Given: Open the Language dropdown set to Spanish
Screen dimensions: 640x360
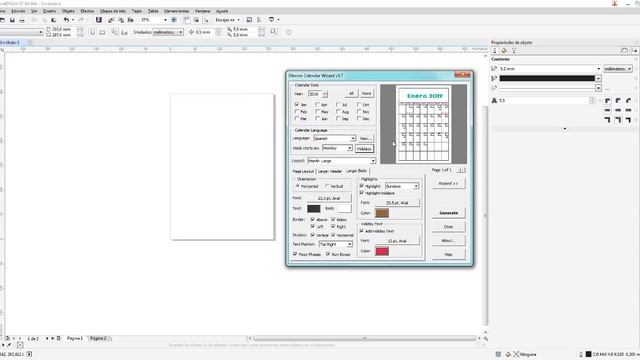Looking at the screenshot, I should (334, 138).
